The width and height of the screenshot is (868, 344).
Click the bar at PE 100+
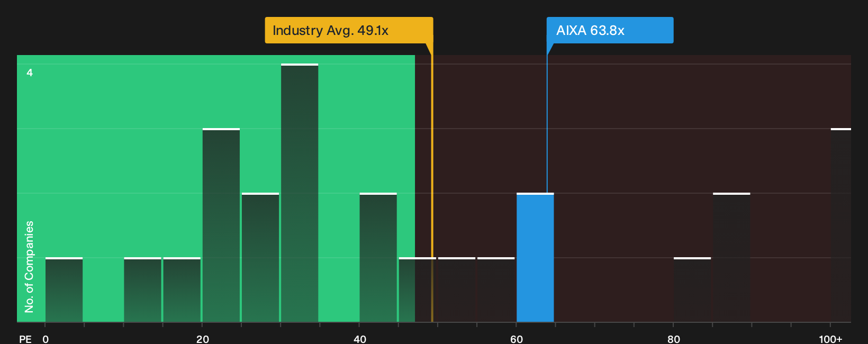click(841, 225)
